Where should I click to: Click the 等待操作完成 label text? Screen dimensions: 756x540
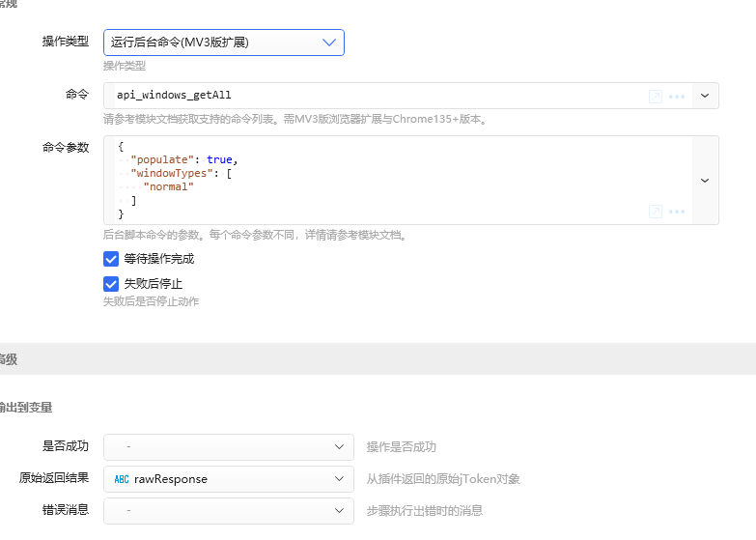tap(159, 259)
